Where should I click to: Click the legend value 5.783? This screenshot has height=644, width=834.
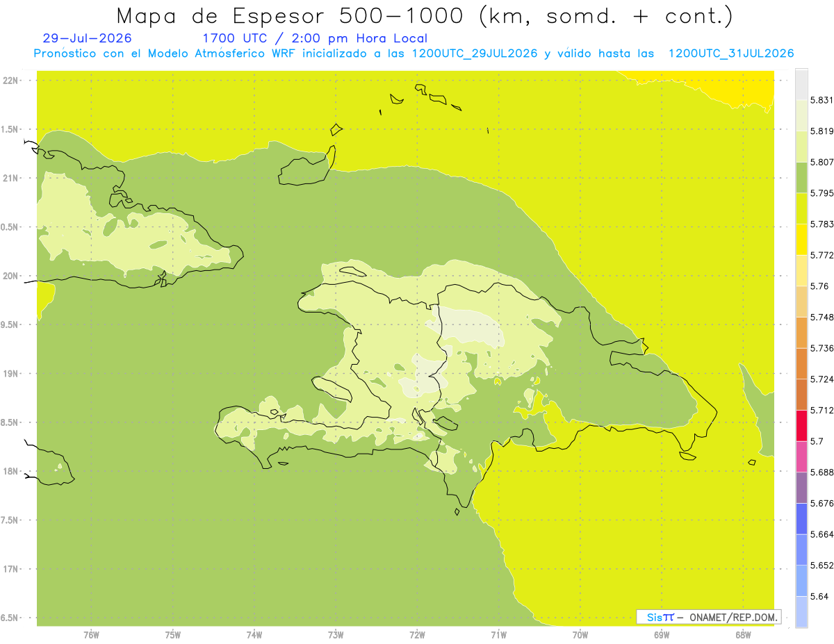(821, 224)
